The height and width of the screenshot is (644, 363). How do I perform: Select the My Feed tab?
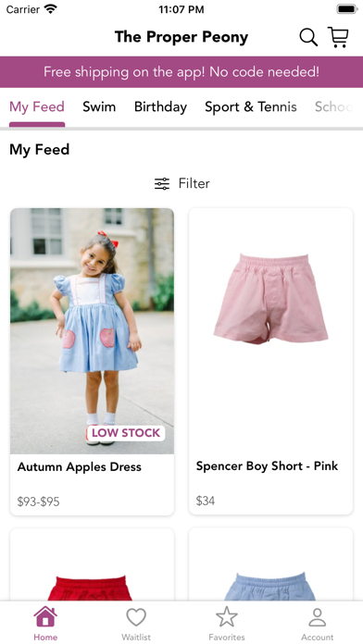tap(37, 106)
